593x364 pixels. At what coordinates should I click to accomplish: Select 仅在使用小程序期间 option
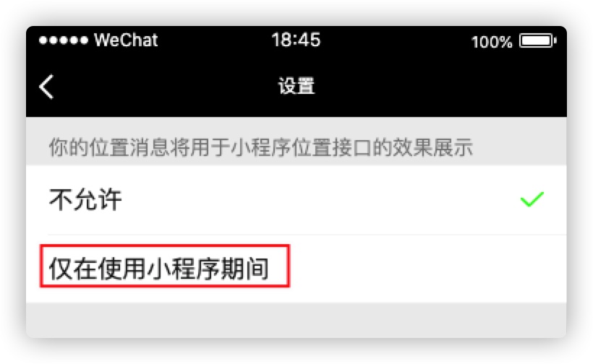pos(296,269)
